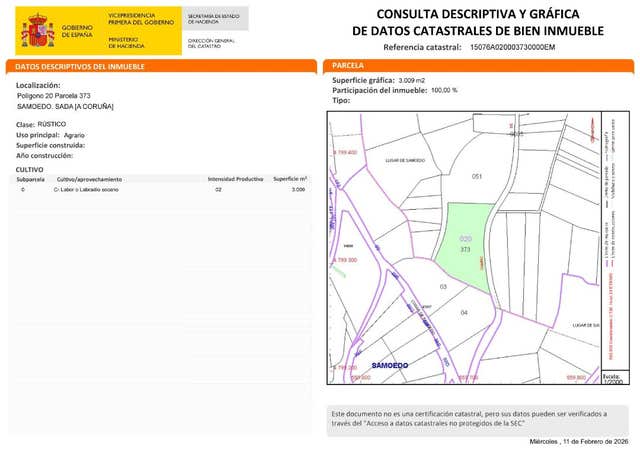This screenshot has width=640, height=452.
Task: Select the green highlighted parcel 373
Action: click(463, 245)
